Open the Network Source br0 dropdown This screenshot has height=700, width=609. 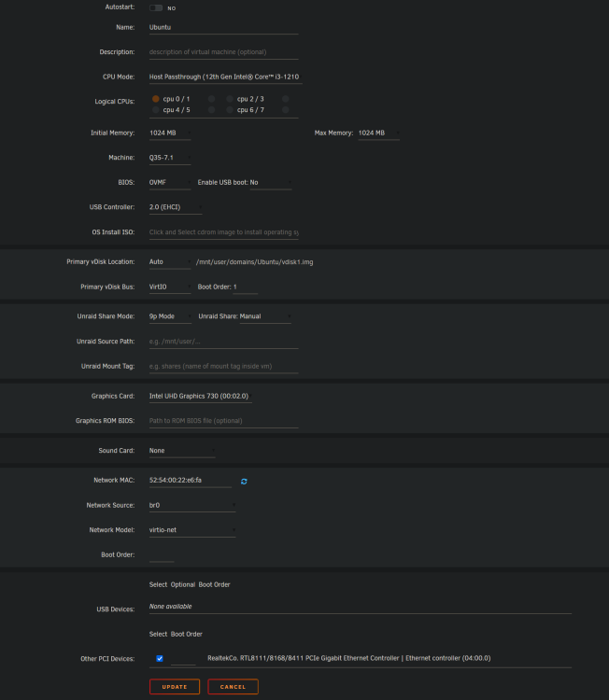(192, 505)
